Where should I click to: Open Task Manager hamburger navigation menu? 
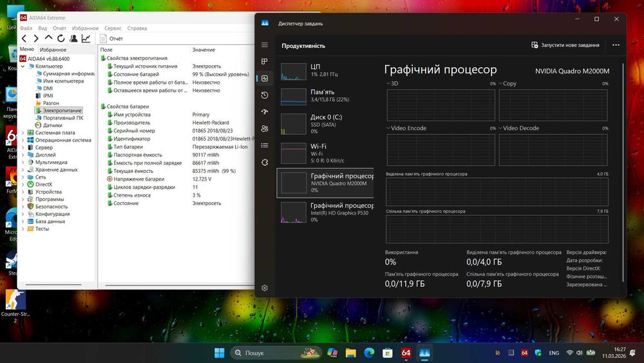pos(265,44)
